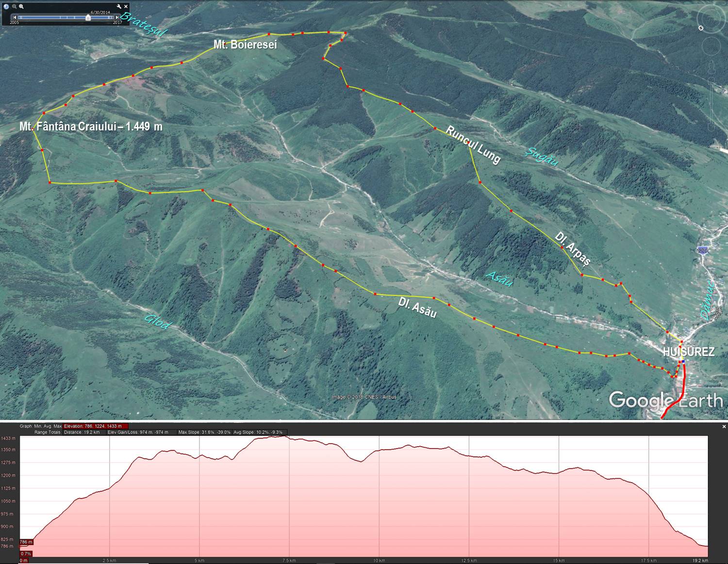The image size is (728, 564).
Task: Click the HUISUREZ placemark label
Action: point(689,353)
